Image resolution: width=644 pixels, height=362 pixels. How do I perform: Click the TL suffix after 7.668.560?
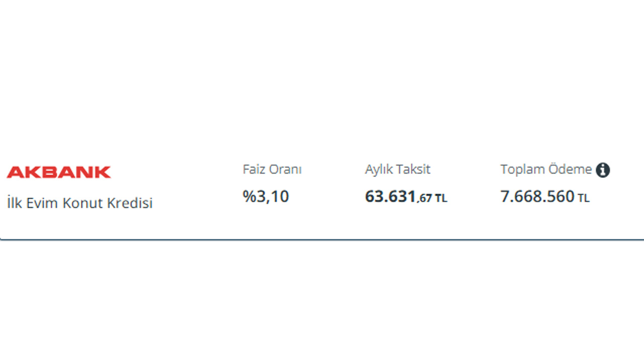584,199
